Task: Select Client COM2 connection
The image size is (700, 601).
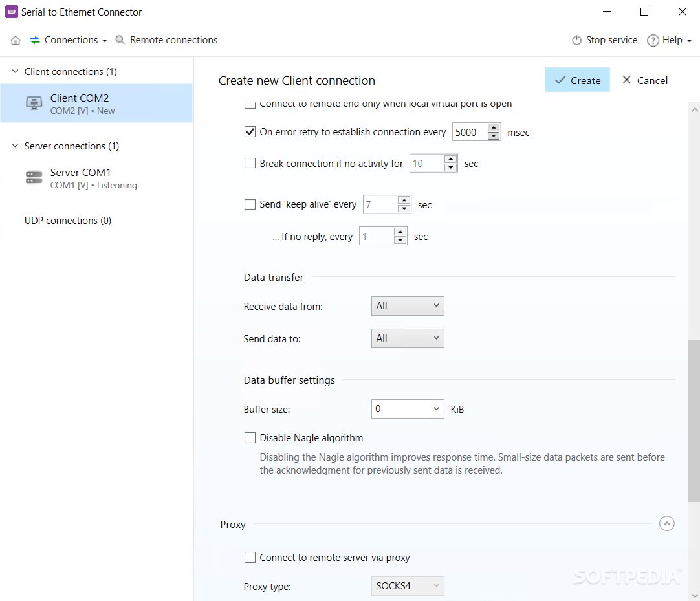Action: (96, 103)
